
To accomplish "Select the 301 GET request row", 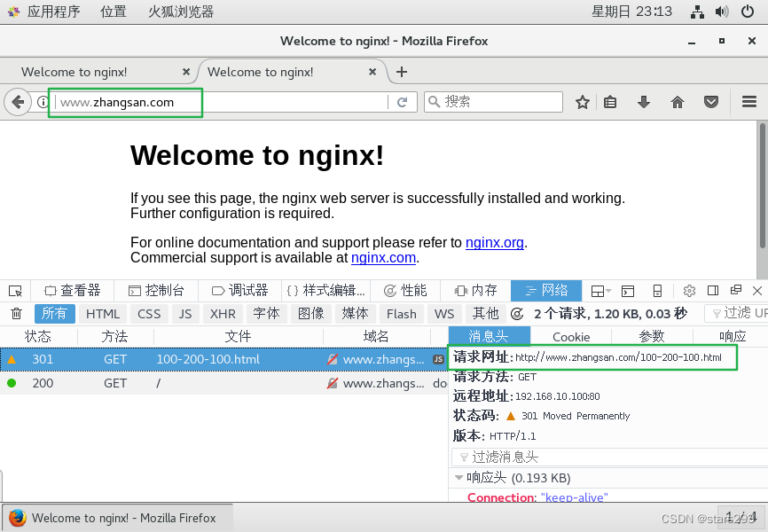I will coord(177,359).
